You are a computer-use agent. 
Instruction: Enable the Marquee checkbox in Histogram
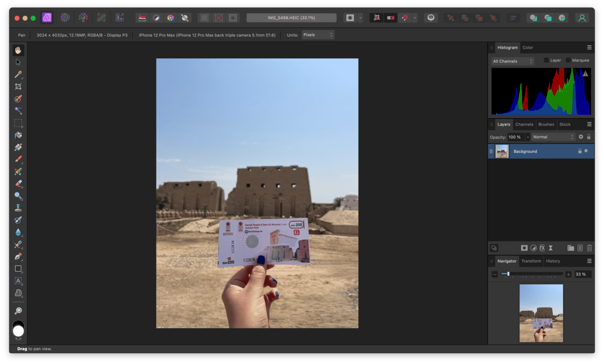(568, 61)
